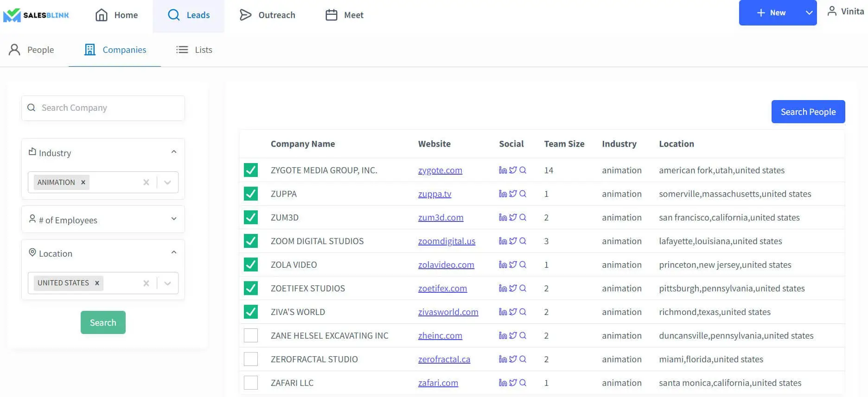Open the Industry select dropdown arrow
This screenshot has width=868, height=397.
pos(167,182)
